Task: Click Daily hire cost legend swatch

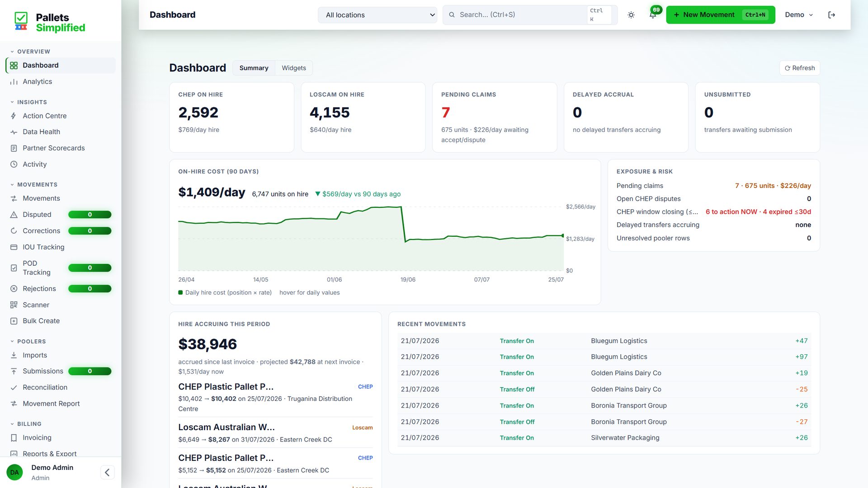Action: (x=181, y=293)
